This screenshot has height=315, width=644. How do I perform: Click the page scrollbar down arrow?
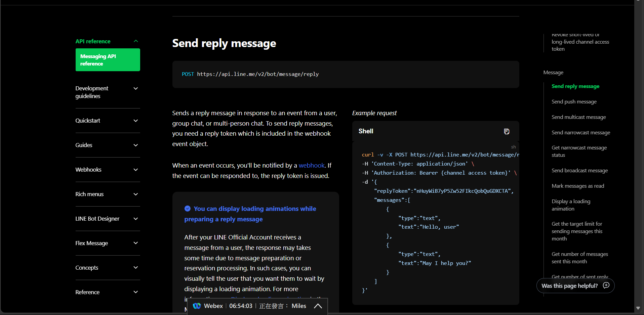tap(638, 308)
